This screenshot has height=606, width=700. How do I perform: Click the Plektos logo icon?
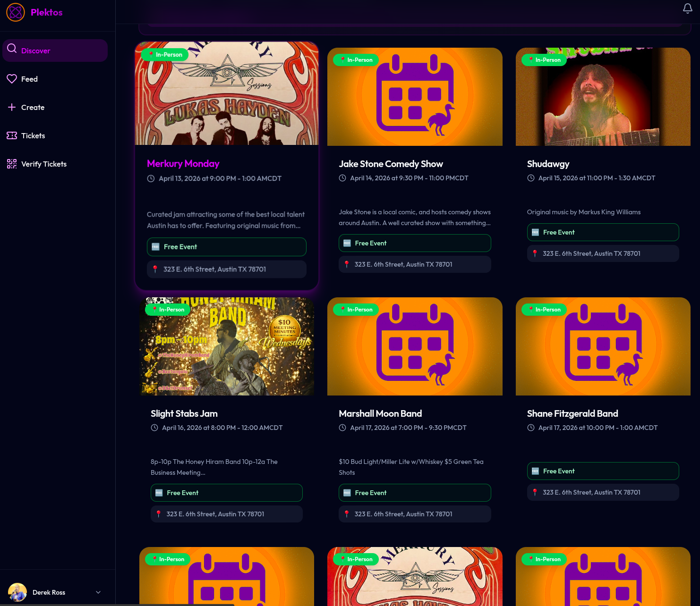click(x=15, y=12)
